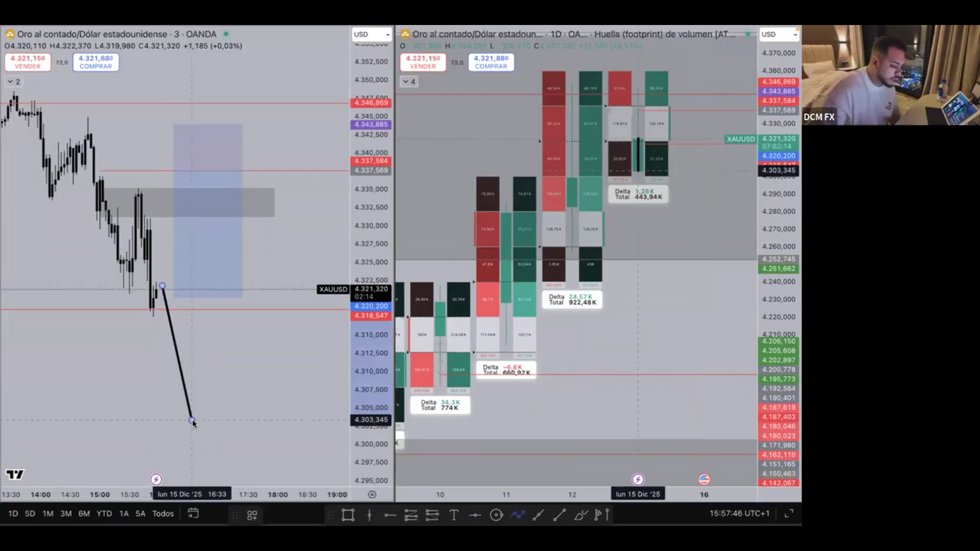Click gold symbol icon of right chart title

tap(405, 34)
